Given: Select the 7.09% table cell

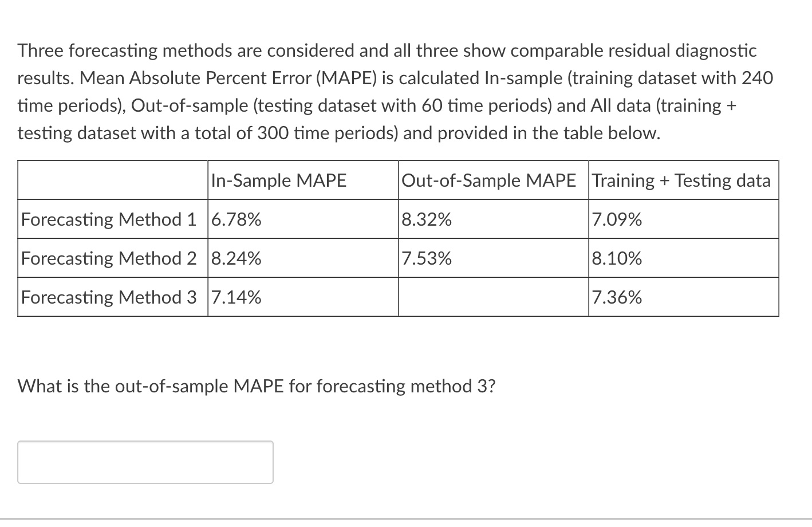Looking at the screenshot, I should (616, 219).
